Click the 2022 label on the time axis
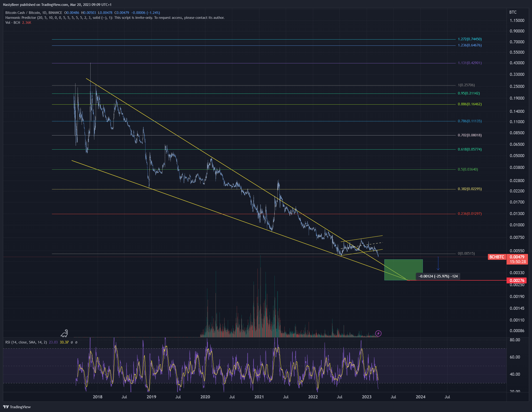The image size is (532, 412). (313, 397)
